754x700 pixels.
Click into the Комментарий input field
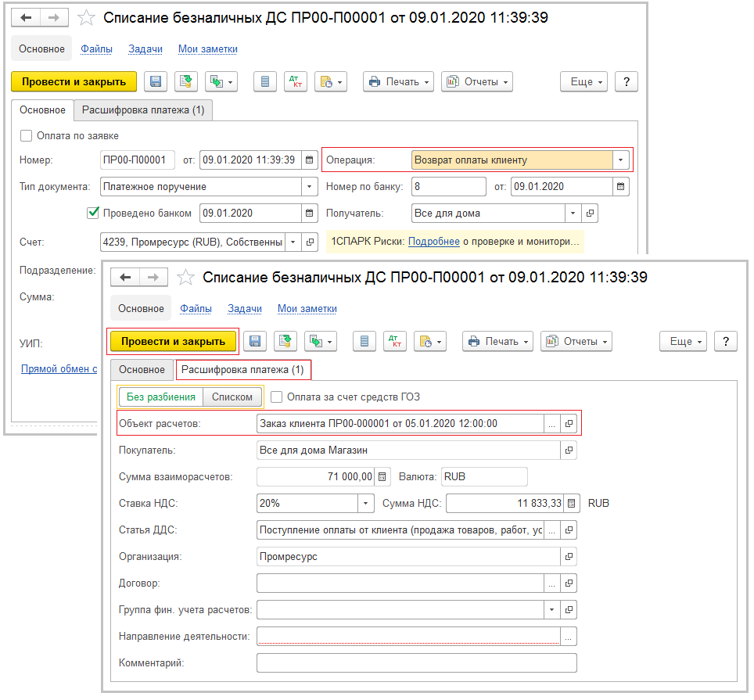(415, 662)
